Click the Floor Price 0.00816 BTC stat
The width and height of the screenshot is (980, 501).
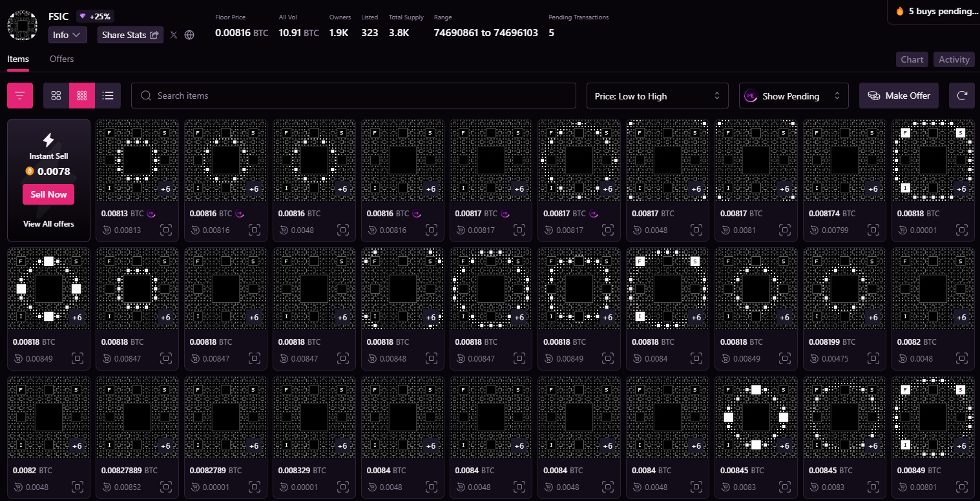coord(242,32)
